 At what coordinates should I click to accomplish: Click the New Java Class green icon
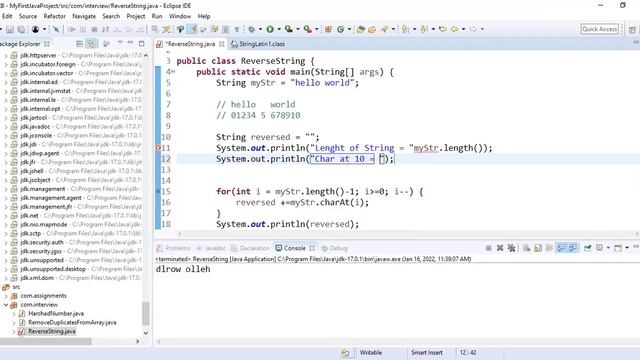click(x=340, y=29)
